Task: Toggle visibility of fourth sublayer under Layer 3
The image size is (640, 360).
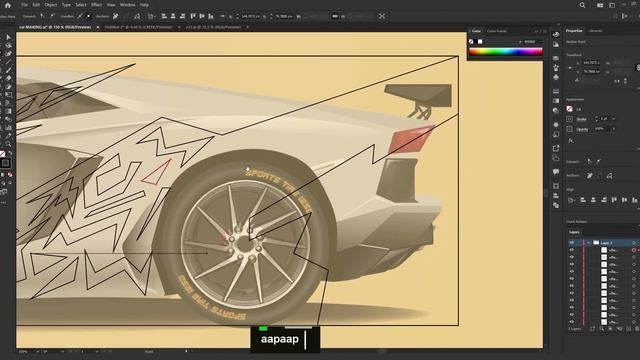Action: pos(571,271)
